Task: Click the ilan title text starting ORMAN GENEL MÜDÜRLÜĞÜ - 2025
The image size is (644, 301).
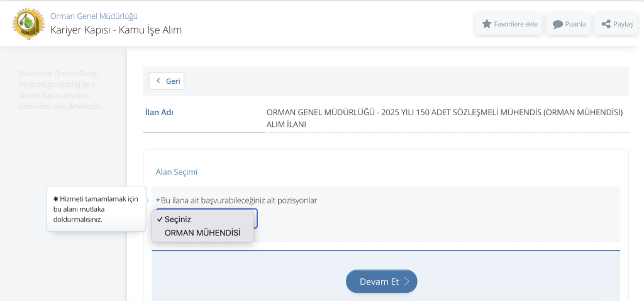Action: [x=445, y=118]
